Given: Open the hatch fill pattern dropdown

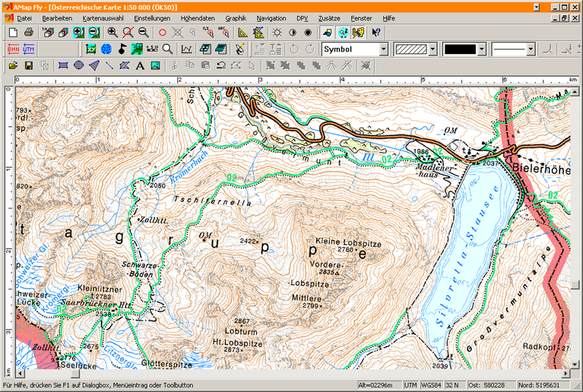Looking at the screenshot, I should pos(432,49).
